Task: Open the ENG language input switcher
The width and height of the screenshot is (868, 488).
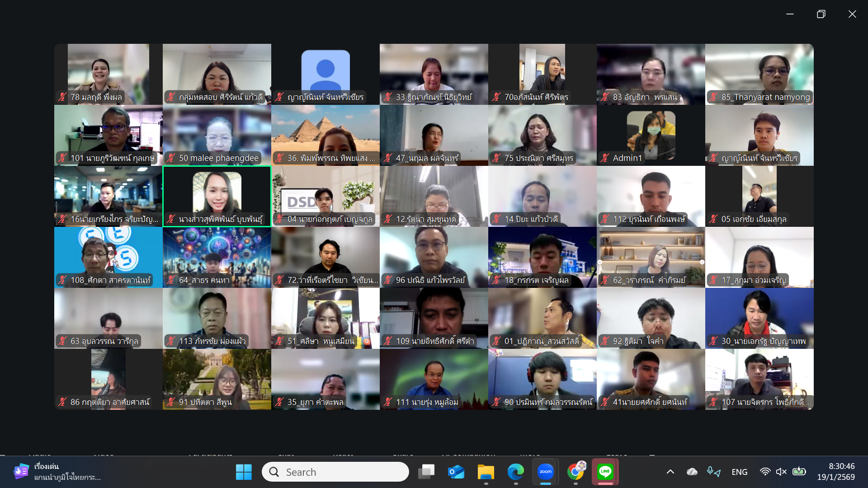Action: (740, 472)
